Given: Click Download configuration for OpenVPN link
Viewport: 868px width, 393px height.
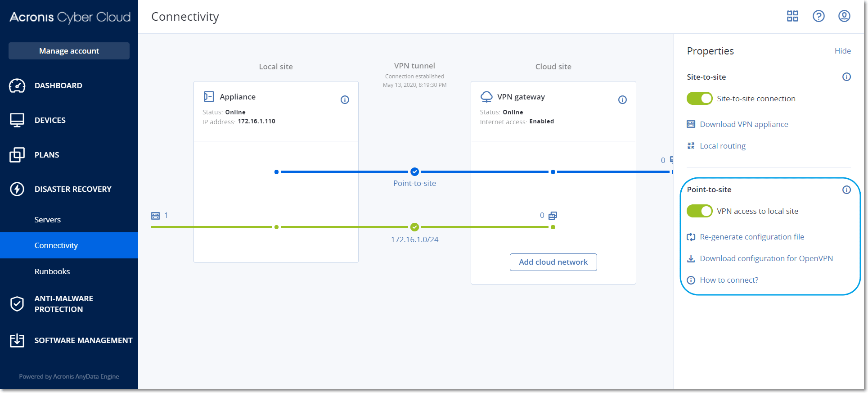Looking at the screenshot, I should pyautogui.click(x=766, y=258).
